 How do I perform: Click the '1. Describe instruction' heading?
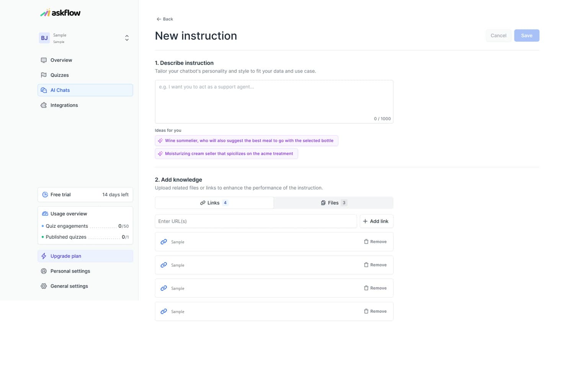[184, 63]
